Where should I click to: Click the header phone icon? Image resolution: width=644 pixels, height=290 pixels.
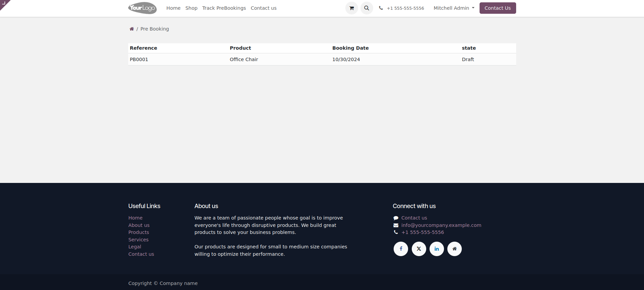pos(381,8)
